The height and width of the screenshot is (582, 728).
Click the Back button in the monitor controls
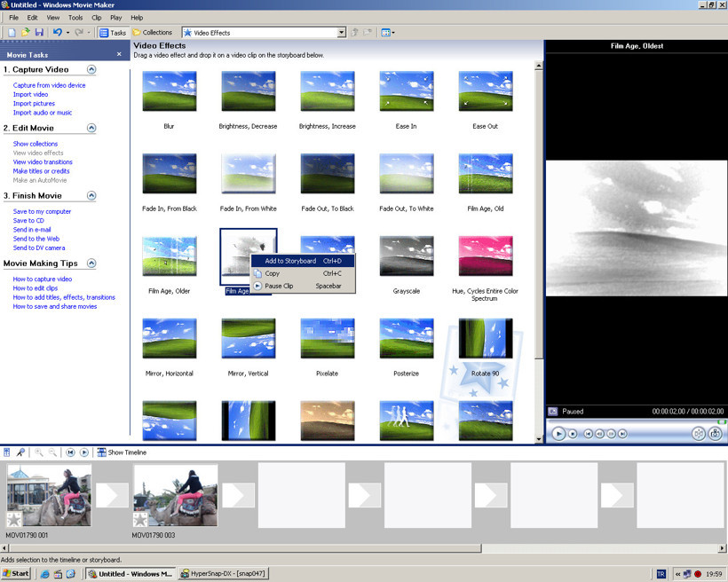click(x=589, y=434)
